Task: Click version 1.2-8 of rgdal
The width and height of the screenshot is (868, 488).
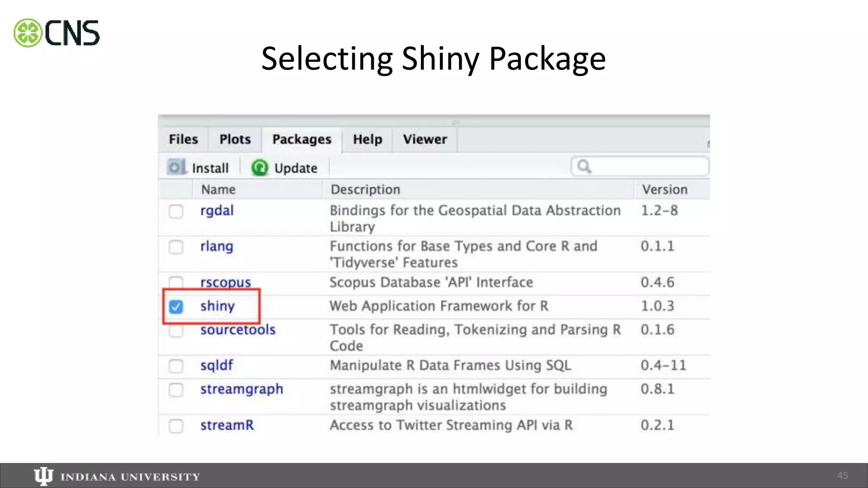Action: point(659,211)
